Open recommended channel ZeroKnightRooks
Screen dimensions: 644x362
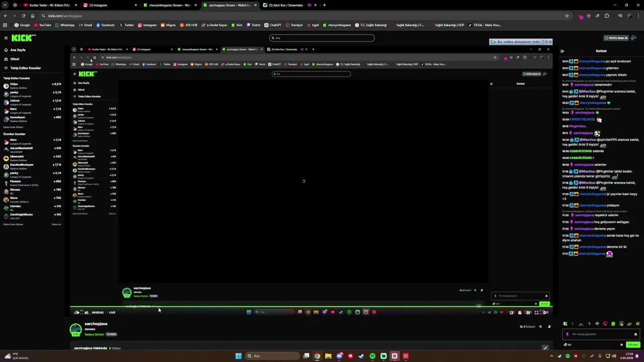coord(32,216)
